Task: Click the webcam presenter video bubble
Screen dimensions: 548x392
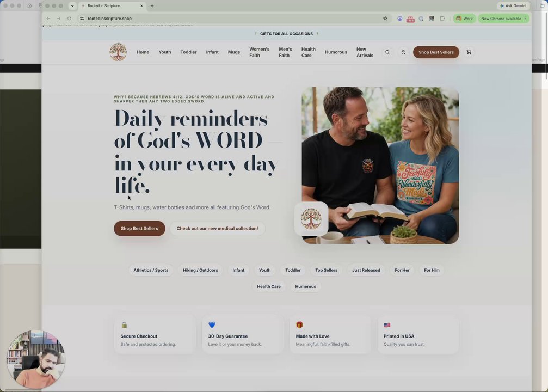Action: pos(36,359)
